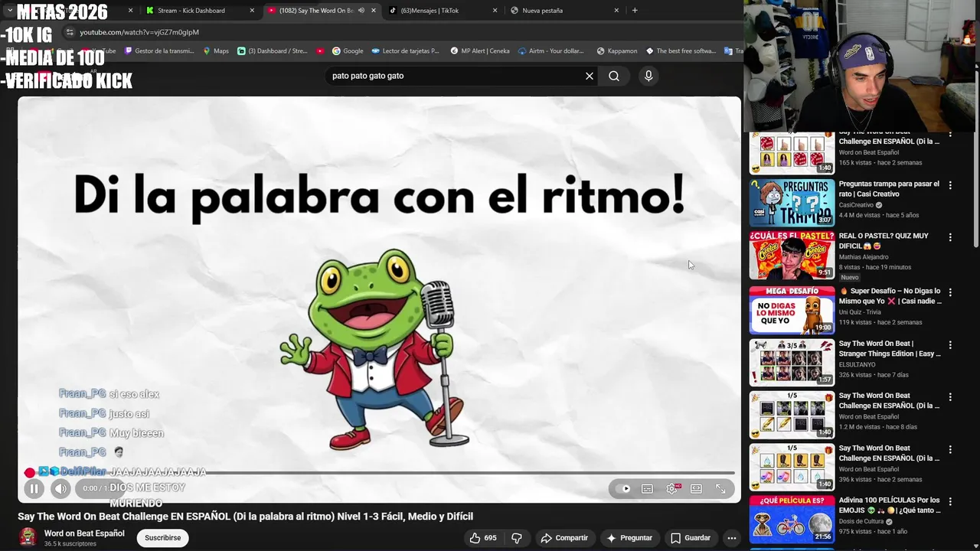Viewport: 980px width, 551px height.
Task: Open options menu for Super Desafío video
Action: [x=950, y=292]
